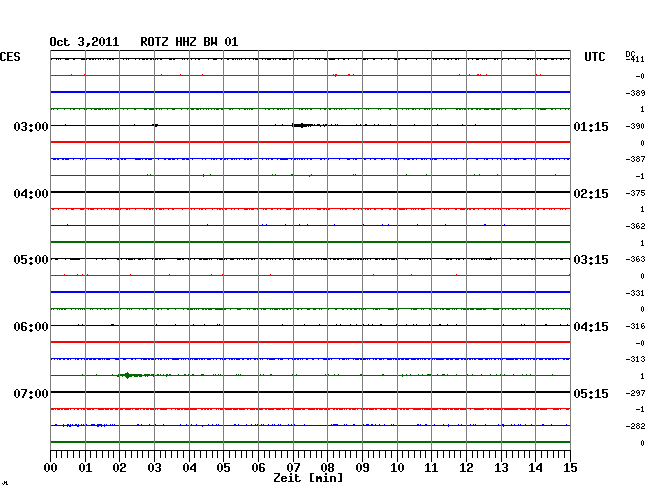Select the "04:00" local time label
Image resolution: width=650 pixels, height=494 pixels.
[31, 194]
